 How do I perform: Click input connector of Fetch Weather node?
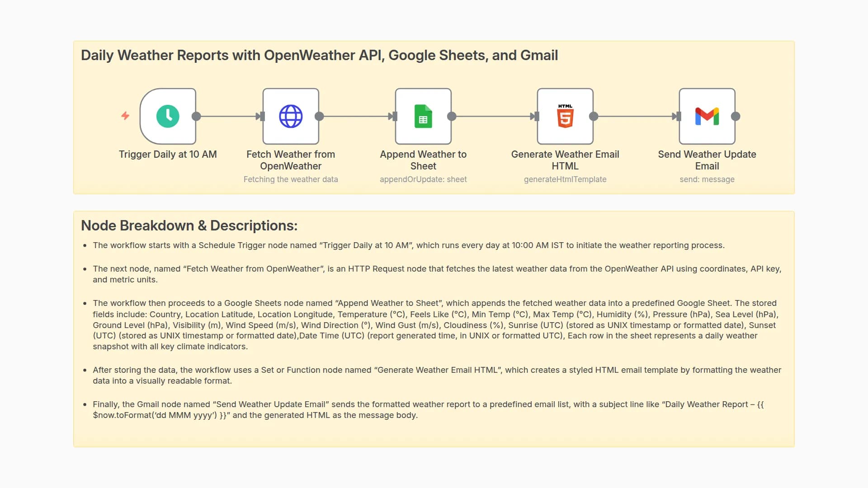262,117
